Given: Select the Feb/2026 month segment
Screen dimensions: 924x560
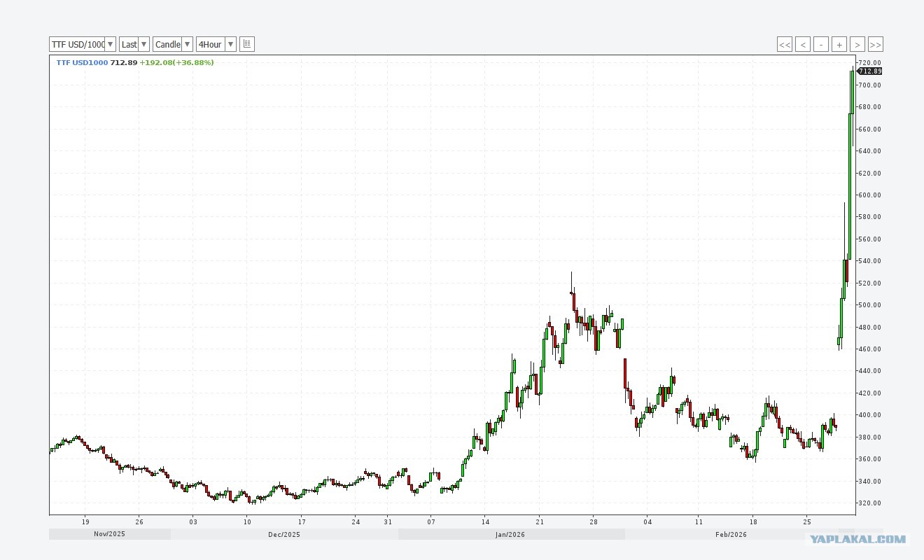Looking at the screenshot, I should pos(731,534).
